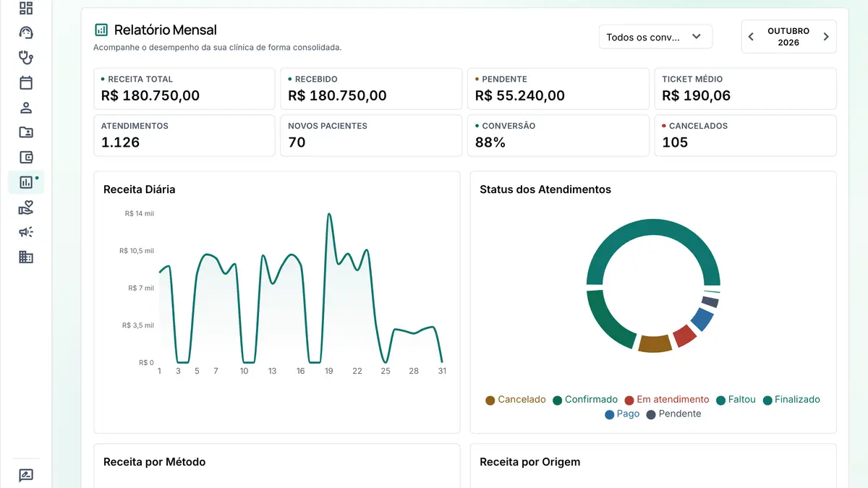The width and height of the screenshot is (868, 488).
Task: Toggle Pago legend entry
Action: (x=622, y=414)
